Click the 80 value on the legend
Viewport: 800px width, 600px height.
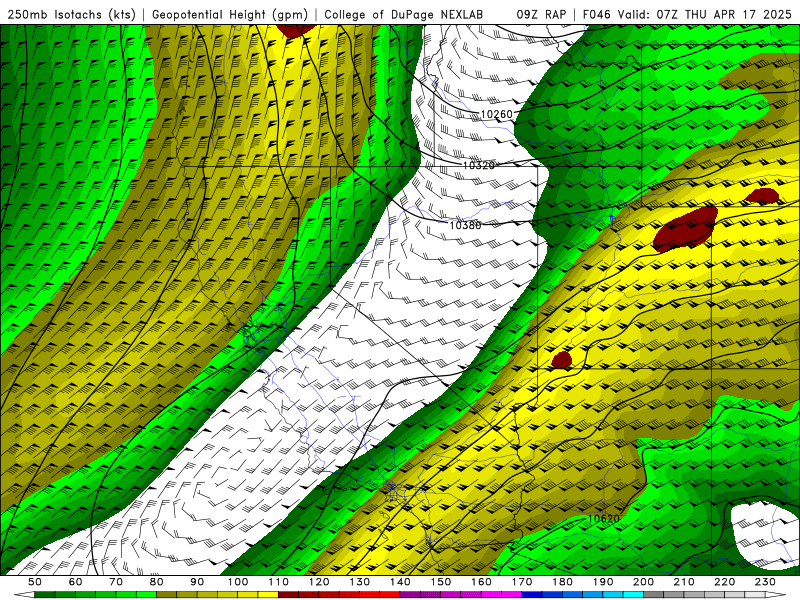pos(157,582)
